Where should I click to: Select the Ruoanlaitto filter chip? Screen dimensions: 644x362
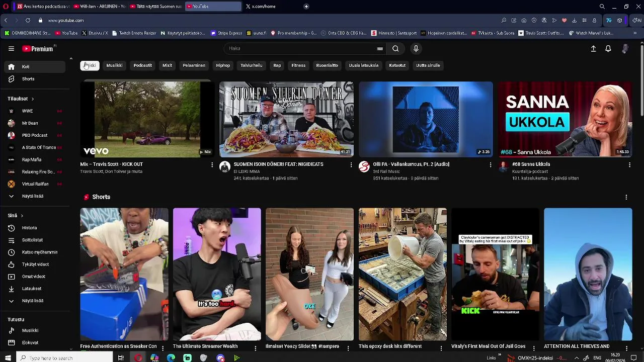[327, 65]
